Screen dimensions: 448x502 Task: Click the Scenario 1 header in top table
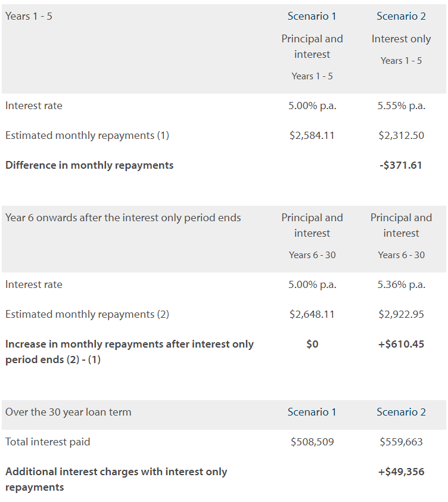(312, 16)
